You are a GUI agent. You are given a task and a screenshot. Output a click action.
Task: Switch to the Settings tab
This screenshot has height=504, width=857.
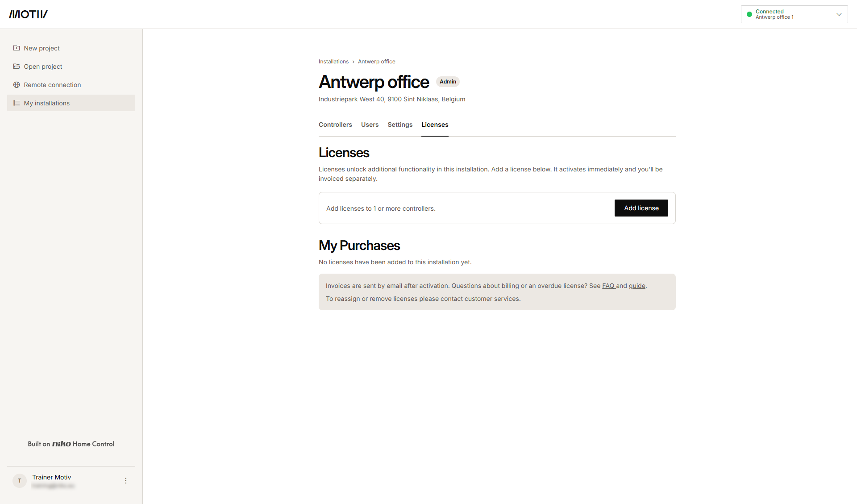[400, 125]
